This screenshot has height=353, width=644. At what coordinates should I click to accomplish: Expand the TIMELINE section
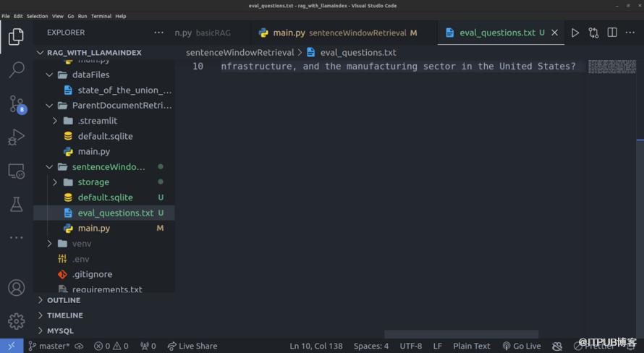tap(64, 315)
